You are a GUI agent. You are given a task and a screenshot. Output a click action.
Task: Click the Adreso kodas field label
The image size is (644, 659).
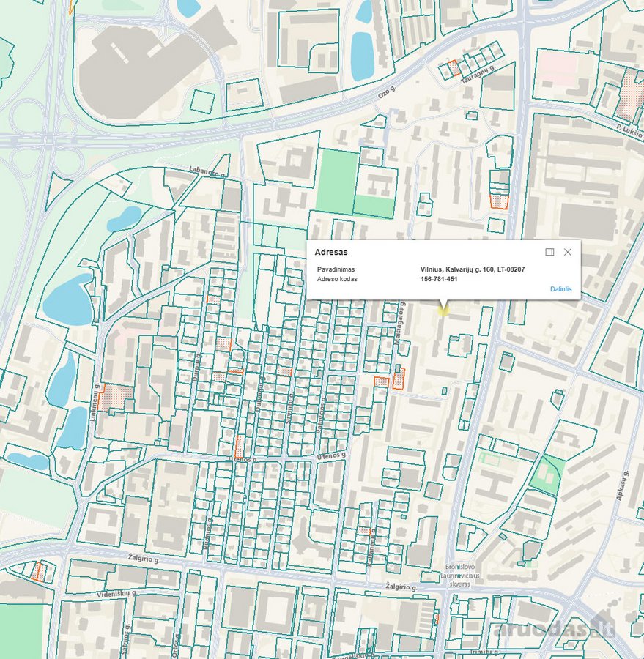337,279
